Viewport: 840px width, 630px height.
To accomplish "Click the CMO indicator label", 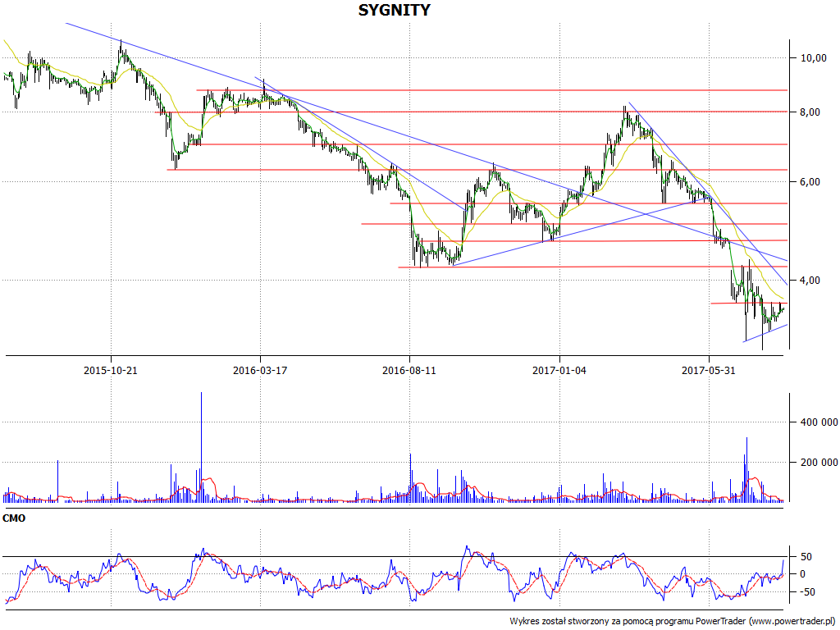I will 14,518.
